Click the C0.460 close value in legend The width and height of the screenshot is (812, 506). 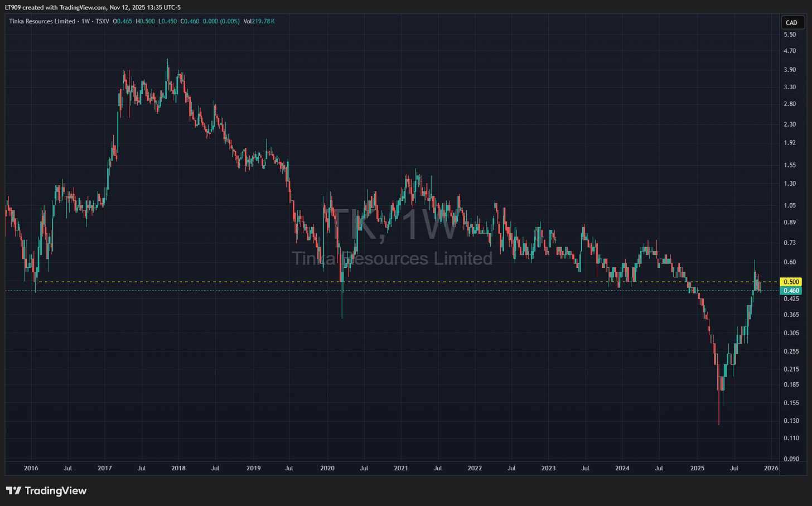[x=190, y=21]
